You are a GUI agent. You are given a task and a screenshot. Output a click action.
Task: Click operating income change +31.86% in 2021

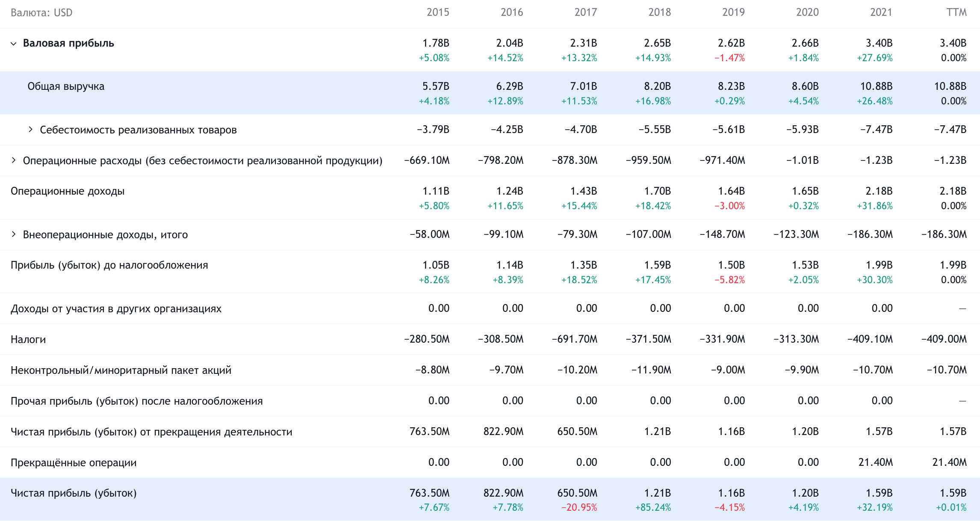coord(875,206)
